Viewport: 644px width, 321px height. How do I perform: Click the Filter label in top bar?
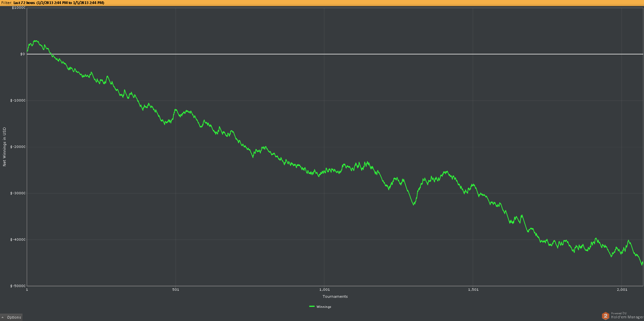pyautogui.click(x=6, y=3)
